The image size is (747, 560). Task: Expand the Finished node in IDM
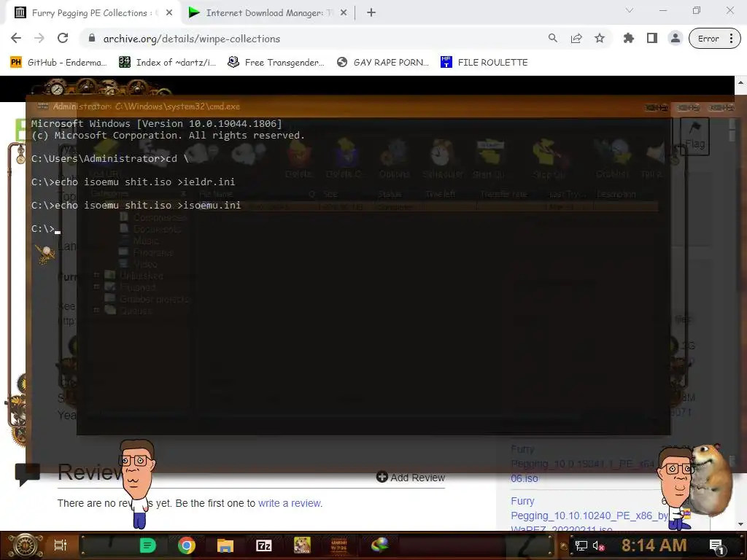[x=97, y=287]
